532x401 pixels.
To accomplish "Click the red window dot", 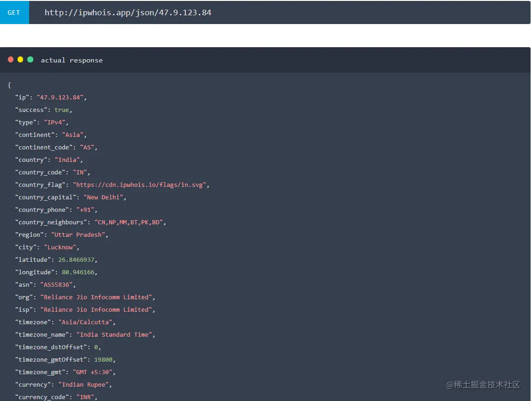I will [11, 59].
